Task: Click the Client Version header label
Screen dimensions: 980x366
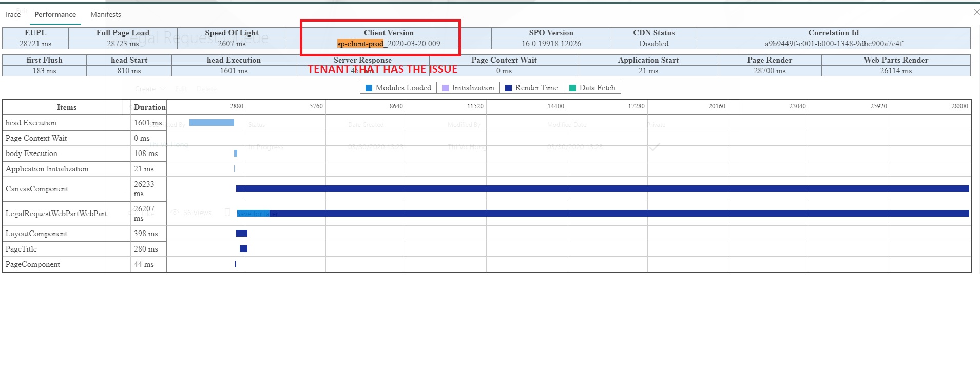Action: 389,33
